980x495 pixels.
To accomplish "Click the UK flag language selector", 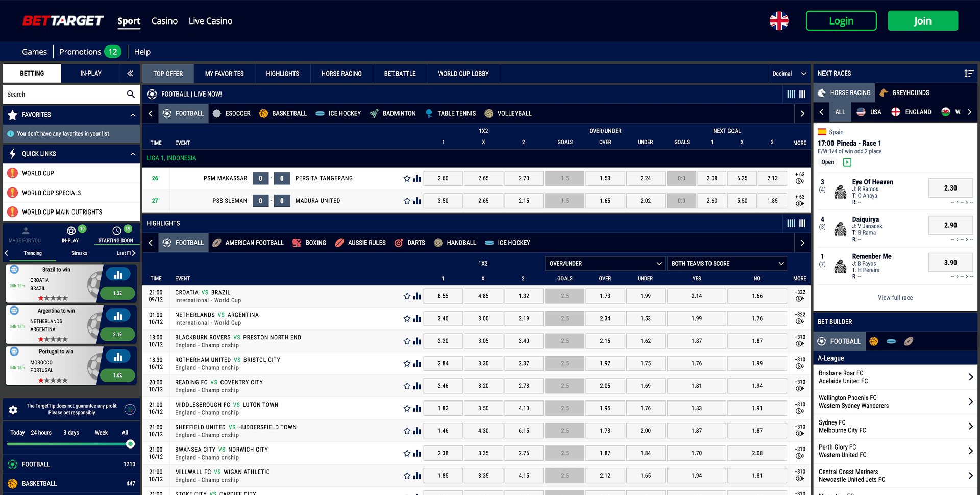I will [x=779, y=21].
